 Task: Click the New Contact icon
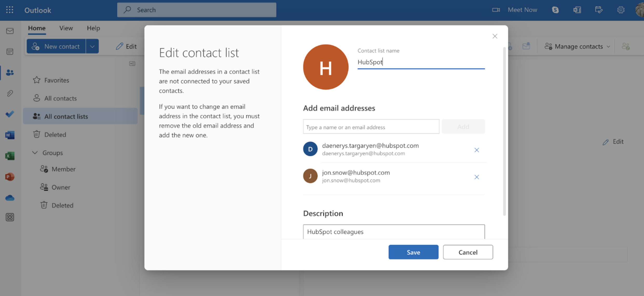coord(37,46)
